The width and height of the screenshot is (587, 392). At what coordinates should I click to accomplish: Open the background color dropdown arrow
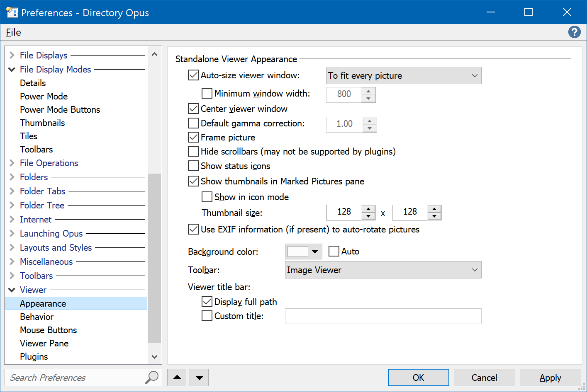(315, 252)
